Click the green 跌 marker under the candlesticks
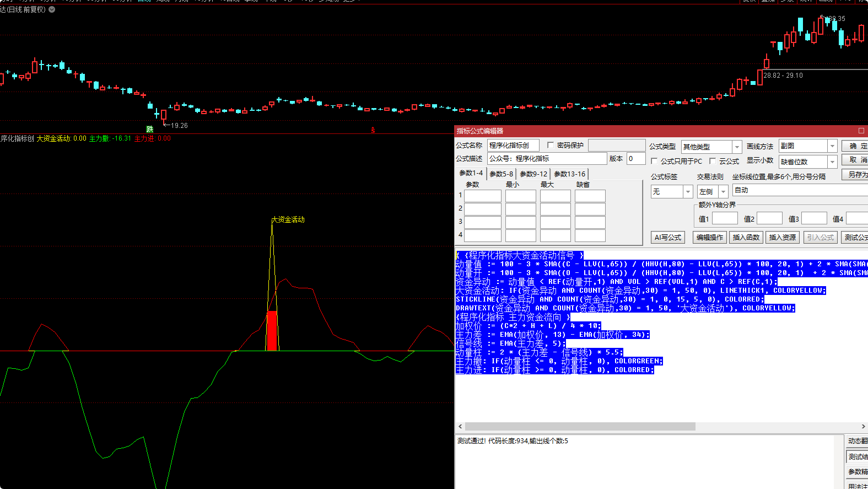 [149, 129]
